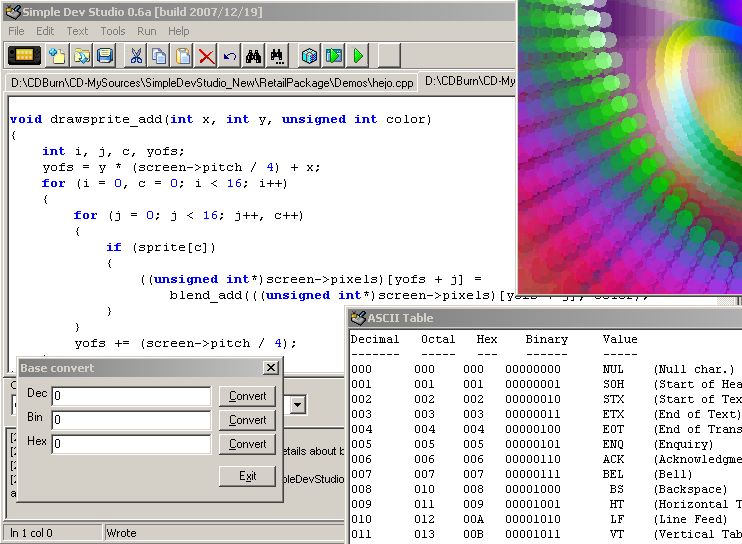Screen dimensions: 742x544
Task: Click the Undo arrow icon
Action: (230, 56)
